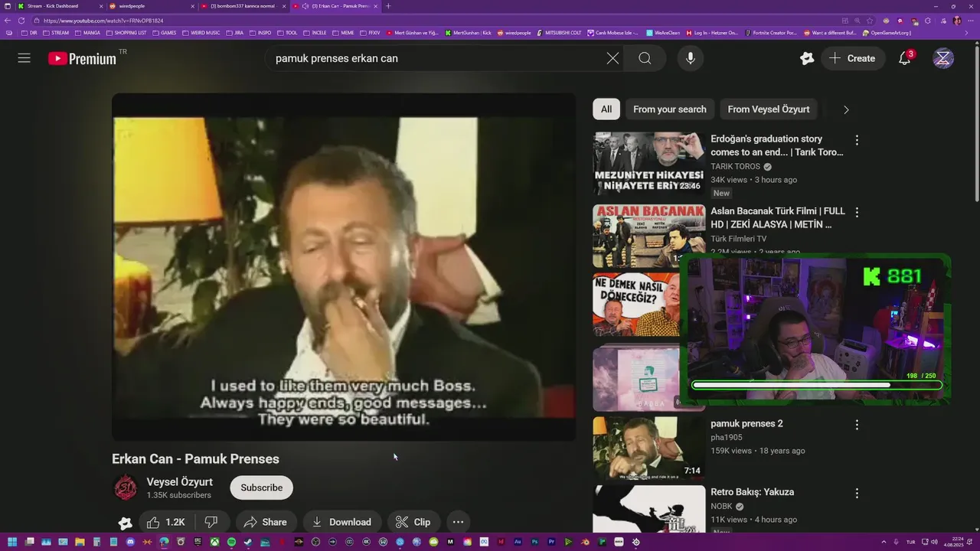This screenshot has height=551, width=980.
Task: Open the Create menu
Action: [x=852, y=58]
